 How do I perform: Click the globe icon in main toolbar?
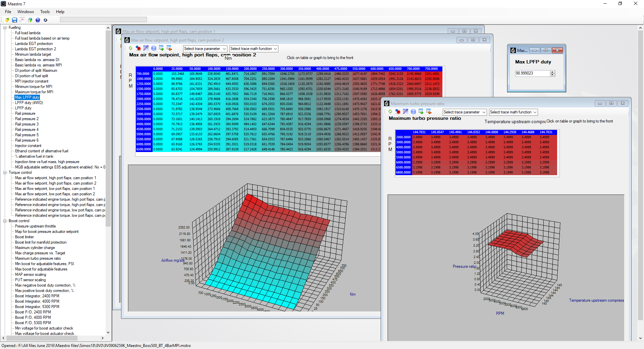(30, 20)
